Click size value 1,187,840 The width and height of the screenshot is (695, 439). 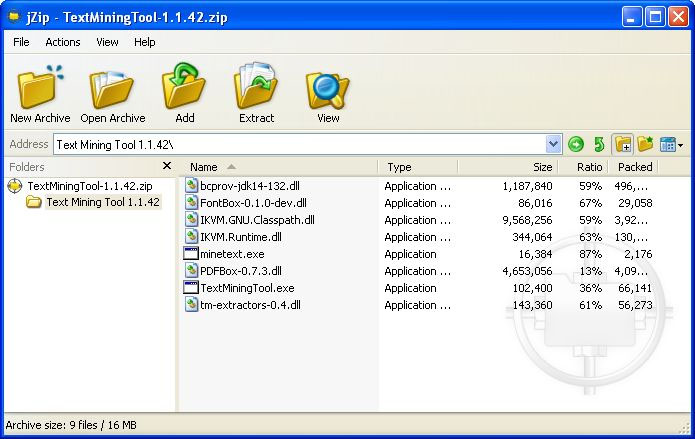point(527,186)
